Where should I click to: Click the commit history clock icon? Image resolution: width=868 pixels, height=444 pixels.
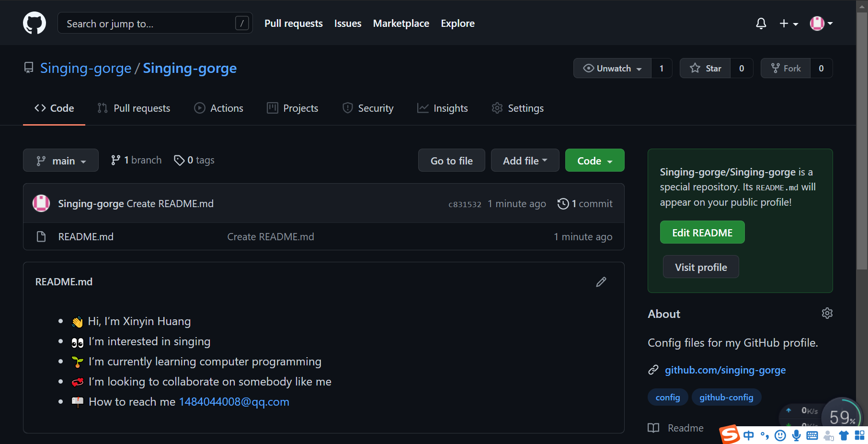563,204
